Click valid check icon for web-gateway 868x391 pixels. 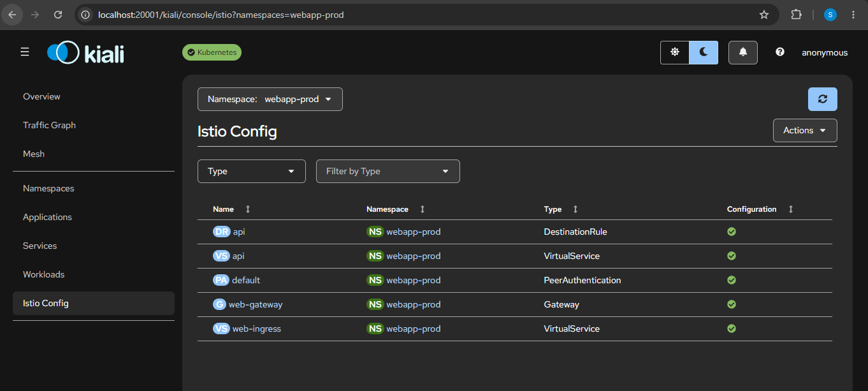tap(732, 304)
